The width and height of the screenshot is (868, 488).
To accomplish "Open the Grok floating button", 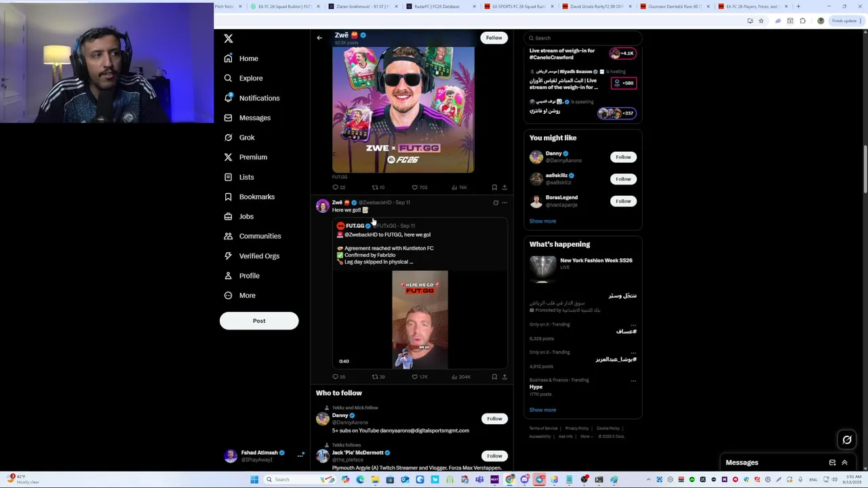I will (x=847, y=440).
